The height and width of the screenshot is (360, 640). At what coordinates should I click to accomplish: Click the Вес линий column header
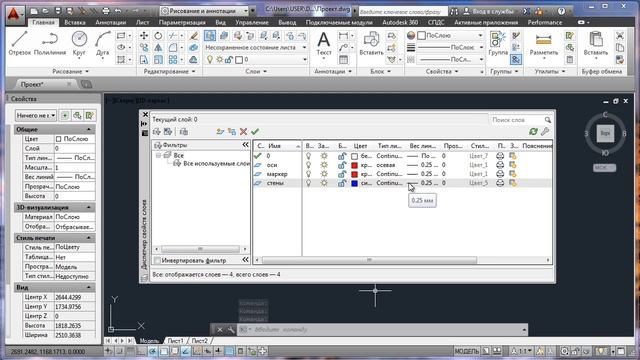[423, 146]
